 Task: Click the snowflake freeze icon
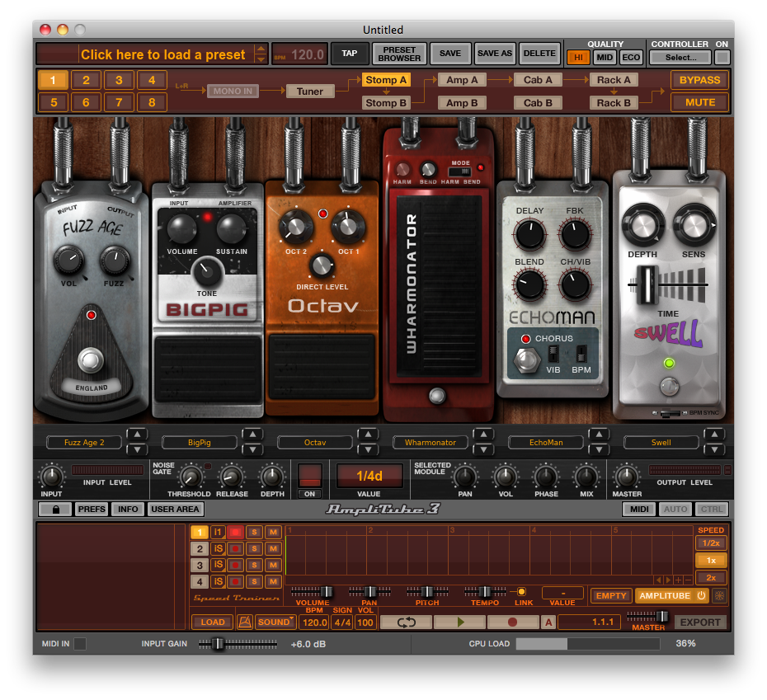[x=719, y=595]
